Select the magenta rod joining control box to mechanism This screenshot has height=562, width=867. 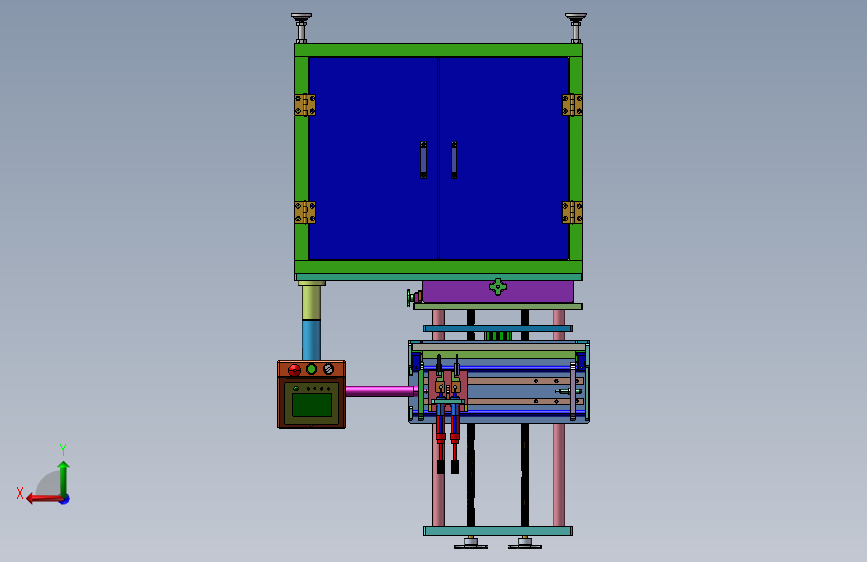click(380, 391)
